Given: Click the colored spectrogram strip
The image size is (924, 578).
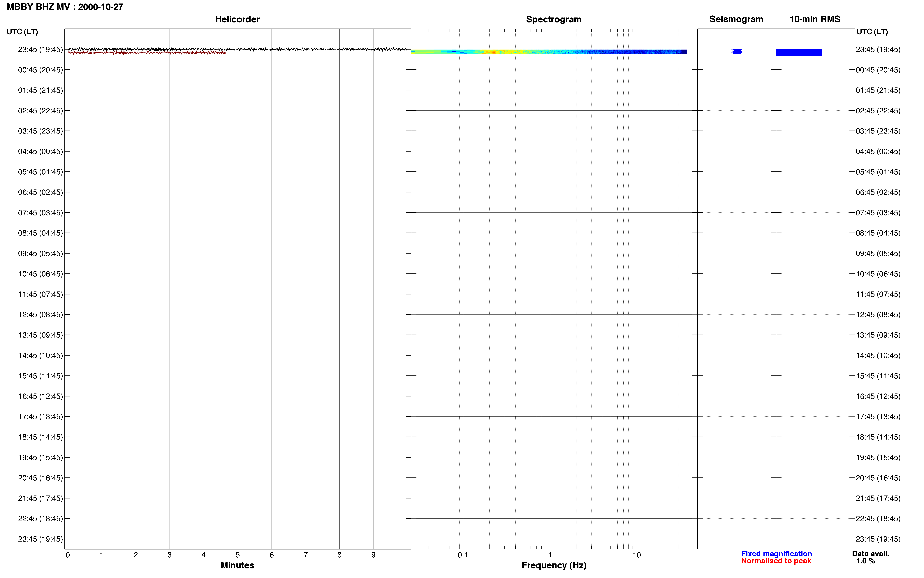Looking at the screenshot, I should click(549, 51).
